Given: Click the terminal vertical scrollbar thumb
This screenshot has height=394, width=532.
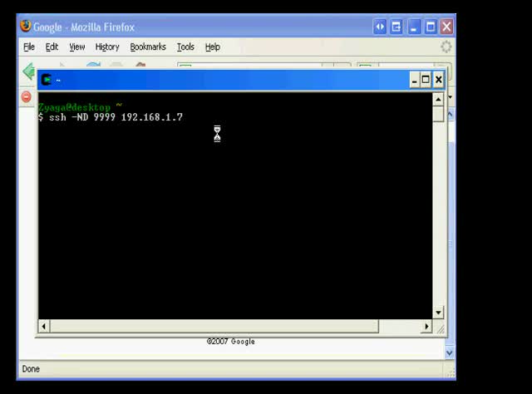Looking at the screenshot, I should (x=438, y=114).
